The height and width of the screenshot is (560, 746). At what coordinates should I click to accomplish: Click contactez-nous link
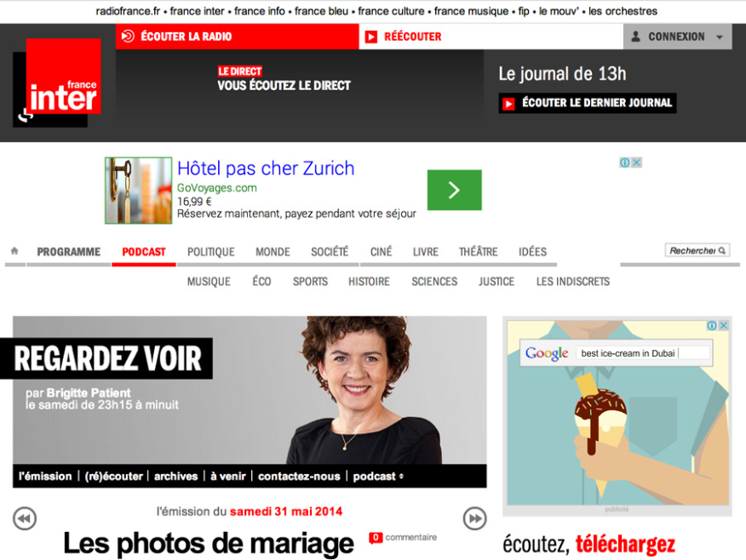tap(299, 477)
